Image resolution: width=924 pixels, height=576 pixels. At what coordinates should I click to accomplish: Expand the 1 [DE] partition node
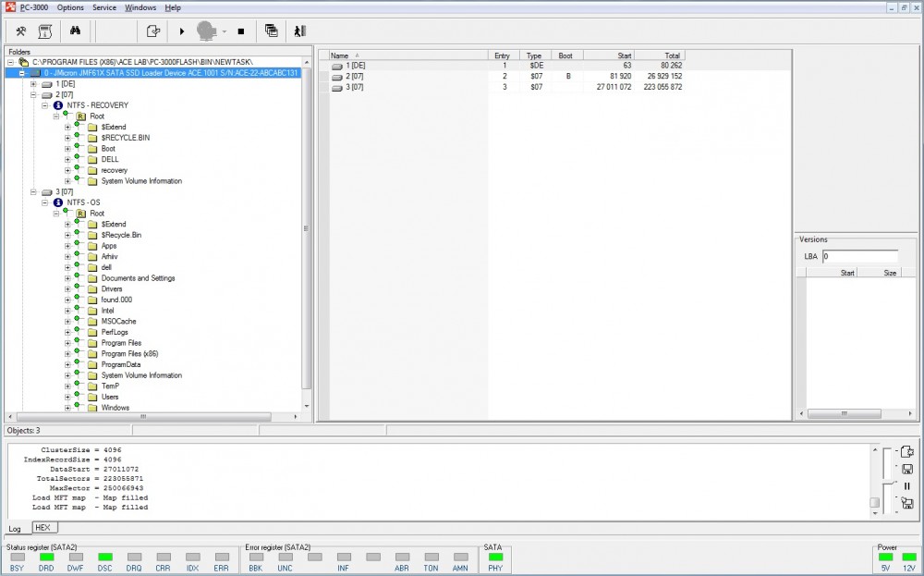pos(33,84)
